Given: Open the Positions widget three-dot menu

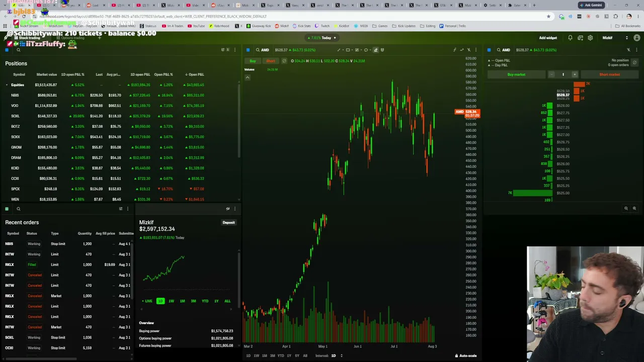Looking at the screenshot, I should [234, 50].
